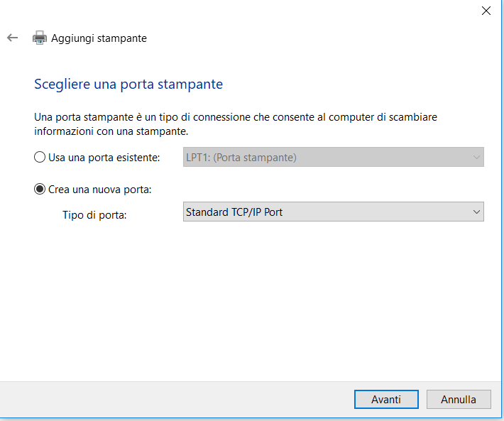Open the LPT1 existing port dropdown

[x=334, y=157]
